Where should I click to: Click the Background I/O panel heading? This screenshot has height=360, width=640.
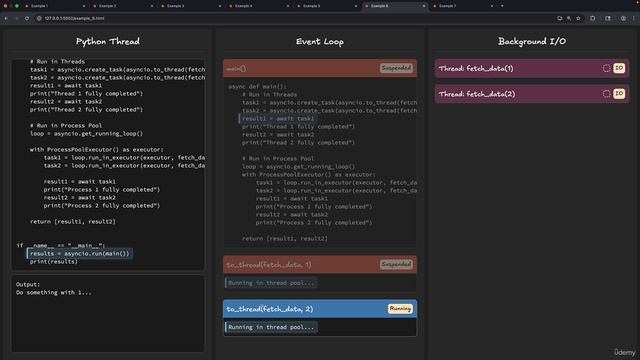pyautogui.click(x=532, y=41)
